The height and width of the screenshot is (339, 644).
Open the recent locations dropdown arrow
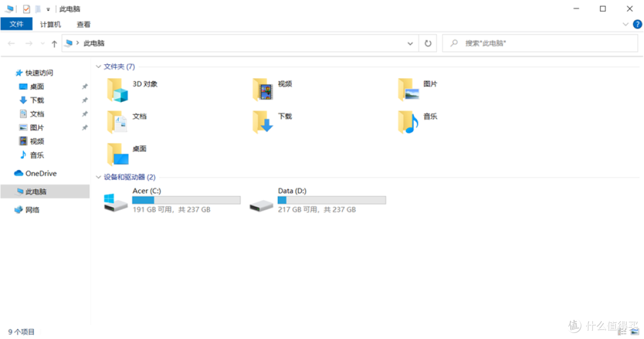tap(42, 43)
